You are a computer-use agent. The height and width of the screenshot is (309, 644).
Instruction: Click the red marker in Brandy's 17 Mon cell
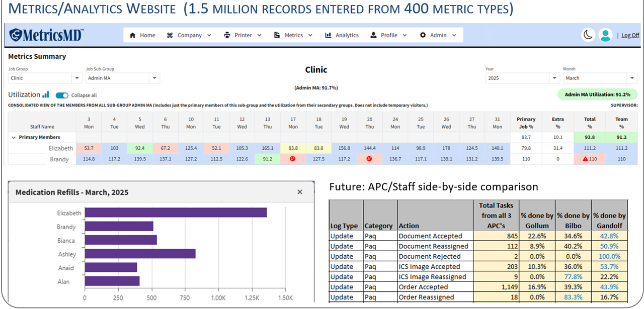pyautogui.click(x=292, y=159)
